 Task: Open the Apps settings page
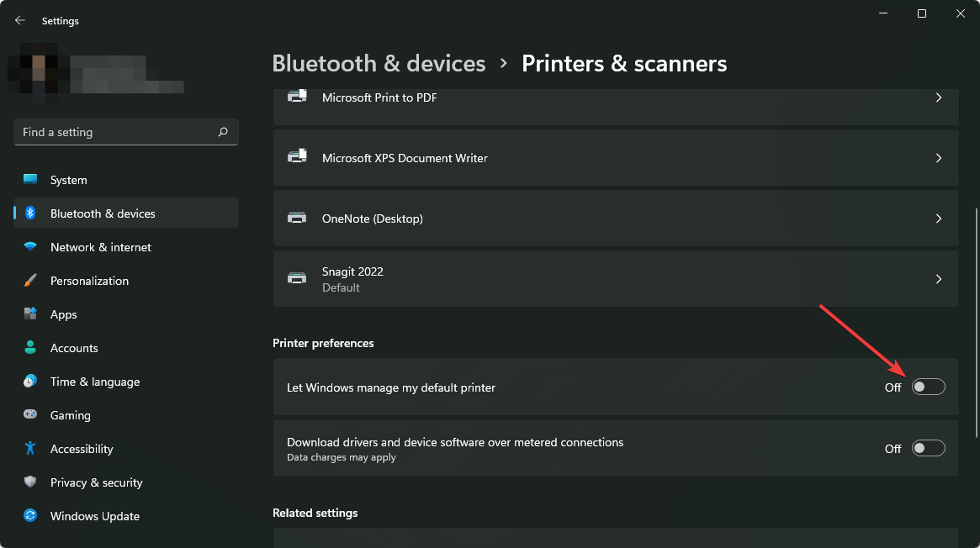(126, 314)
